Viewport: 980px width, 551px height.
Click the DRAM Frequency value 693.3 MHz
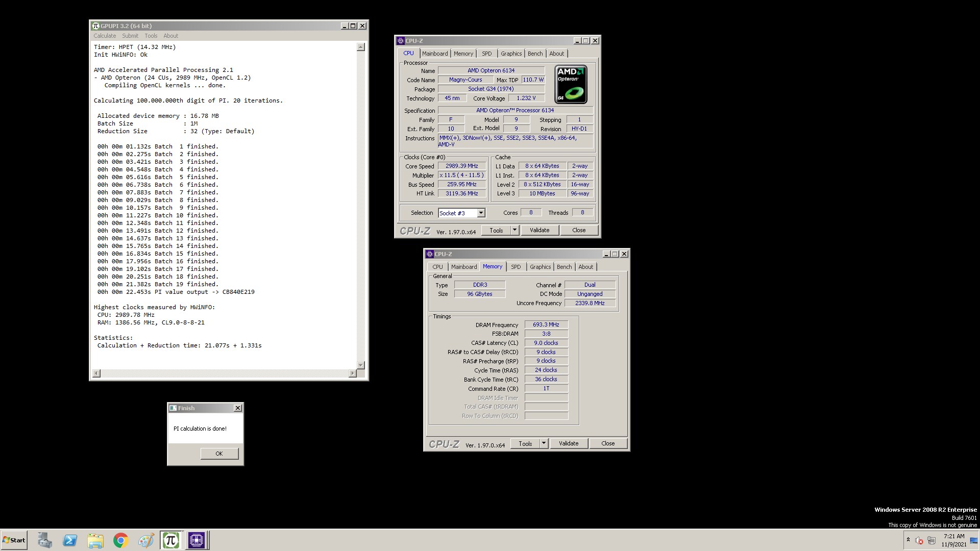click(x=546, y=325)
